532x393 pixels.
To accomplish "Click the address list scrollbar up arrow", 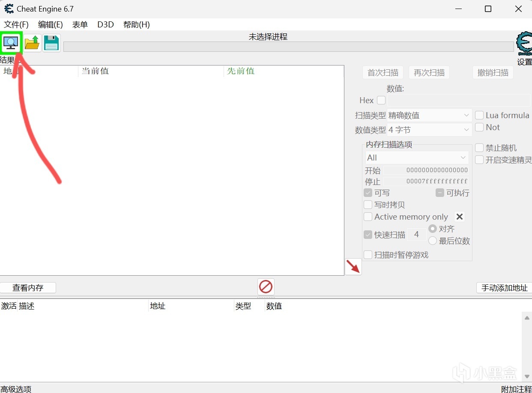I will pyautogui.click(x=527, y=318).
